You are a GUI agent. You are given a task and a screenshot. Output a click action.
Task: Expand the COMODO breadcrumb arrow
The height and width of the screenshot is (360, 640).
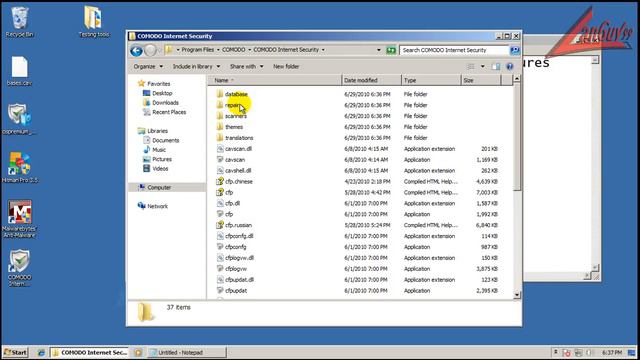pos(249,50)
